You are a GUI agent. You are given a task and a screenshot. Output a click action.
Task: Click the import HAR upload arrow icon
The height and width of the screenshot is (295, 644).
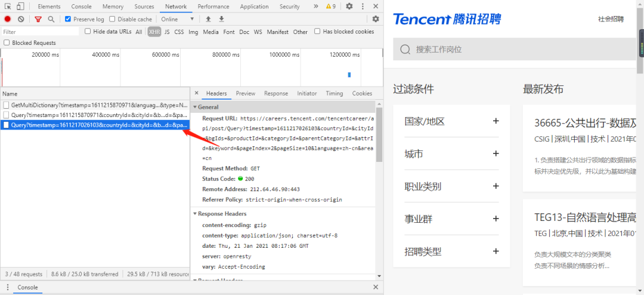point(208,19)
